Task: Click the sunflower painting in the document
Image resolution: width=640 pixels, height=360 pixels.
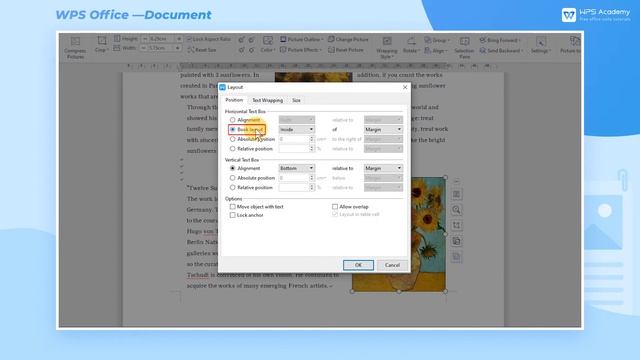Action: click(x=428, y=235)
